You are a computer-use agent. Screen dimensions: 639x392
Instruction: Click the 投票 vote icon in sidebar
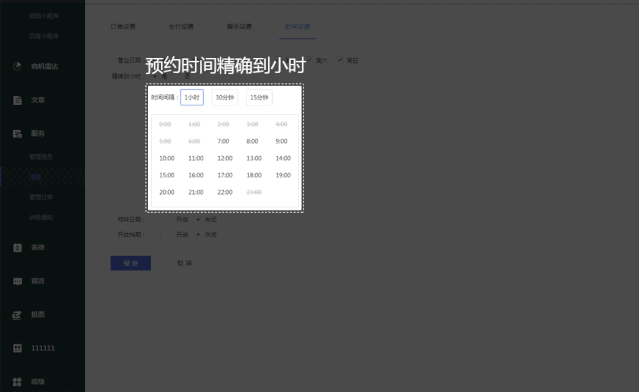click(17, 315)
